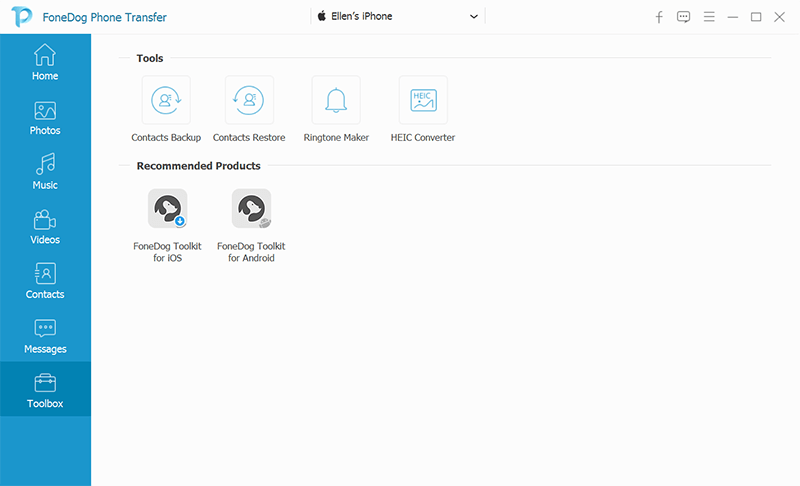Select FoneDog Toolkit for Android icon
Screen dimensions: 800x486
(x=251, y=209)
